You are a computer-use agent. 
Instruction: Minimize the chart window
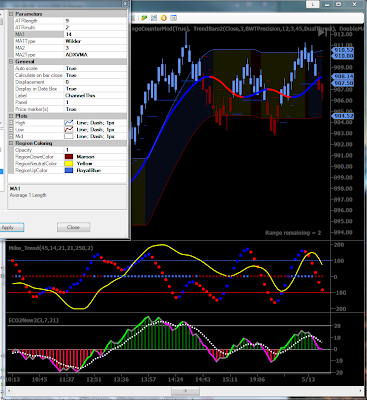(x=328, y=4)
